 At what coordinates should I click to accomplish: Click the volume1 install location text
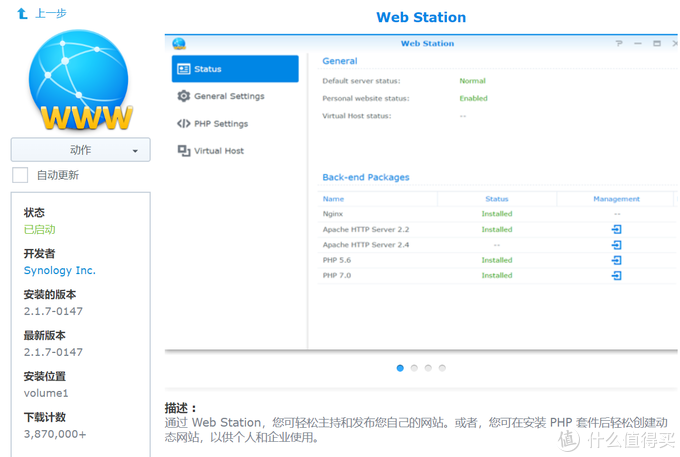[46, 393]
